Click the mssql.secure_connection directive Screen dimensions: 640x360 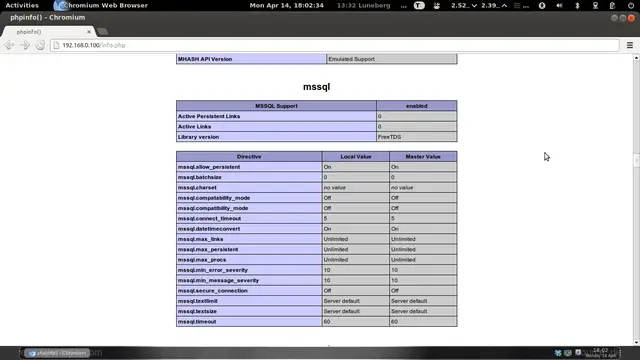tap(213, 291)
